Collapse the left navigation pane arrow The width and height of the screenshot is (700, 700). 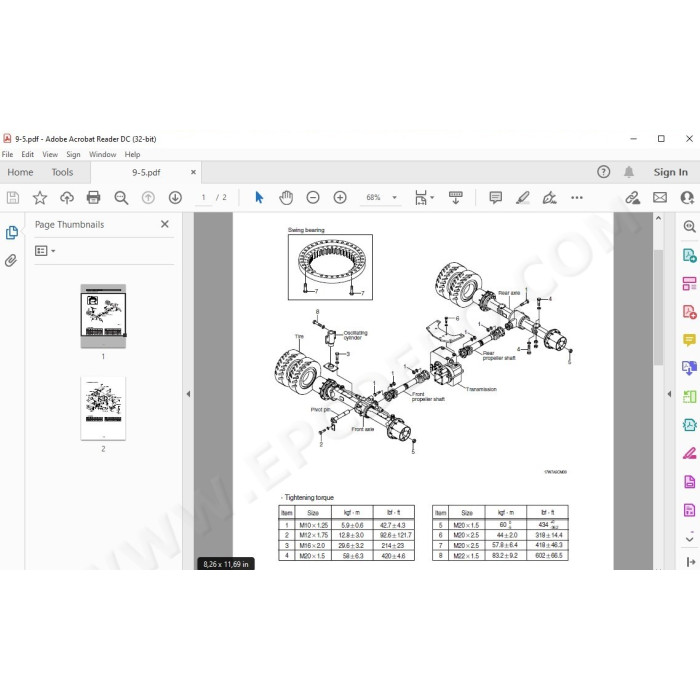click(x=188, y=394)
